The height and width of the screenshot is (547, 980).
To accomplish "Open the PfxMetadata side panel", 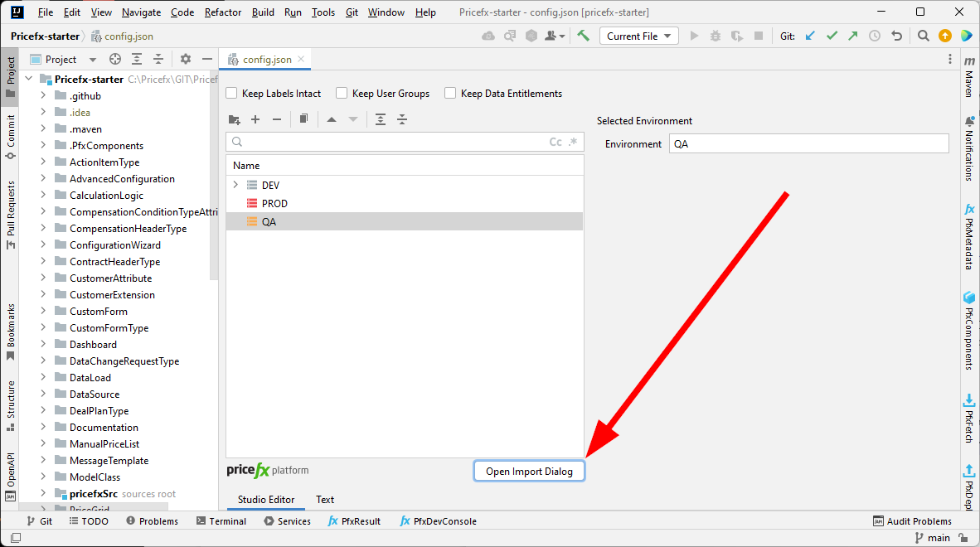I will [x=968, y=236].
